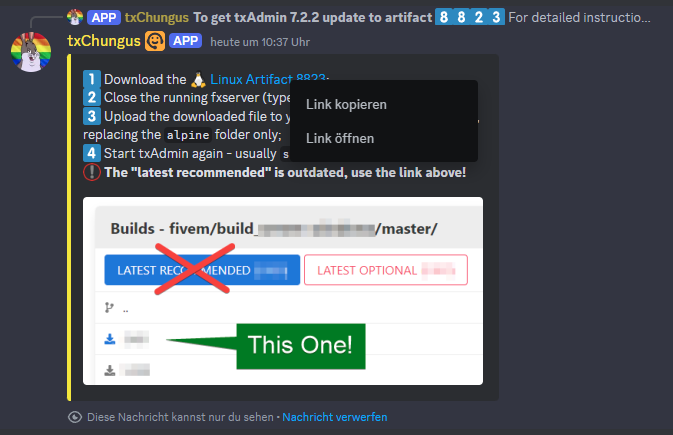
Task: Click the eye icon beside visibility notice
Action: click(75, 417)
